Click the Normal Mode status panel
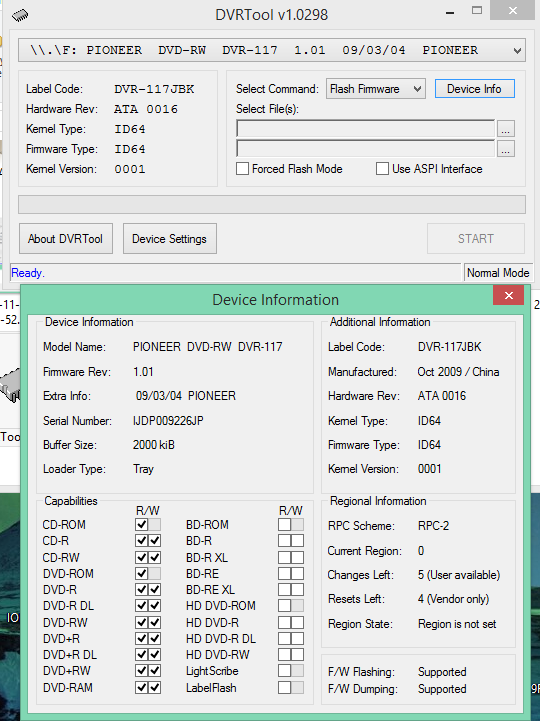Screen dimensions: 540x721 [x=498, y=273]
